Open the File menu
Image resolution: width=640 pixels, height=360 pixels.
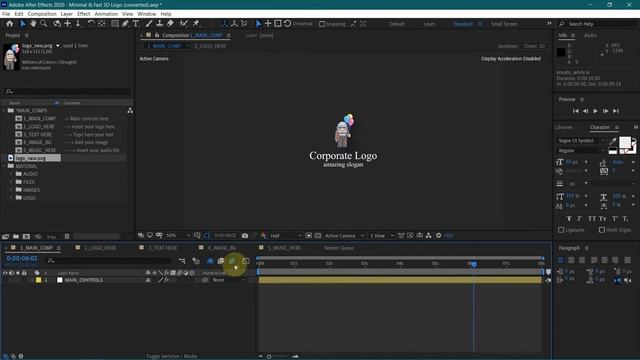click(6, 14)
